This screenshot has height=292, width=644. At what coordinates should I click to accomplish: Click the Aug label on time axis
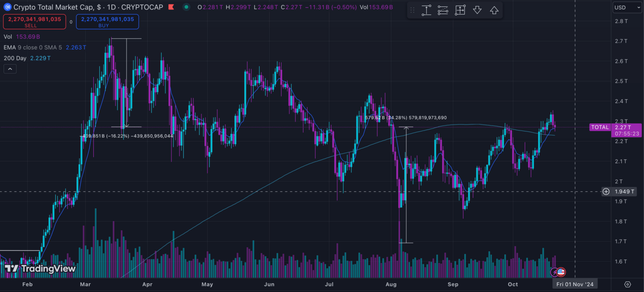coord(391,285)
